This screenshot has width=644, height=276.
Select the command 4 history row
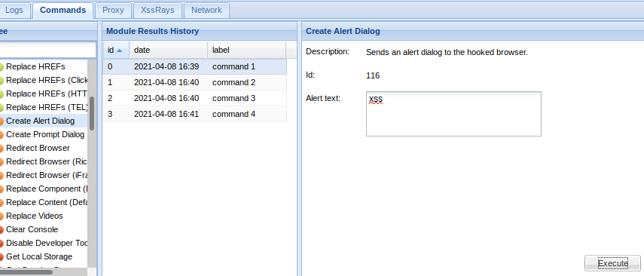tap(194, 114)
